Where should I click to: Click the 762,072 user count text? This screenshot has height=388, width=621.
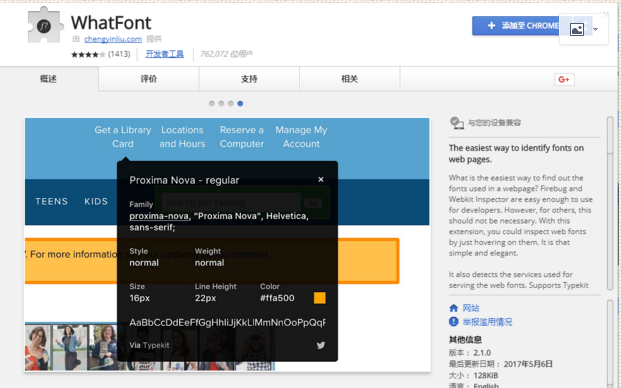coord(226,54)
